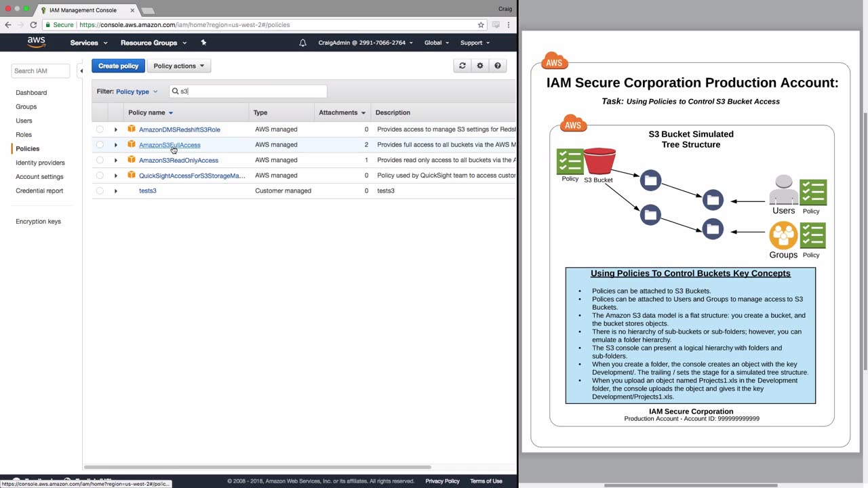Screen dimensions: 868x488
Task: Expand the QuickSightAccessForS3StorageMa... row
Action: 116,176
